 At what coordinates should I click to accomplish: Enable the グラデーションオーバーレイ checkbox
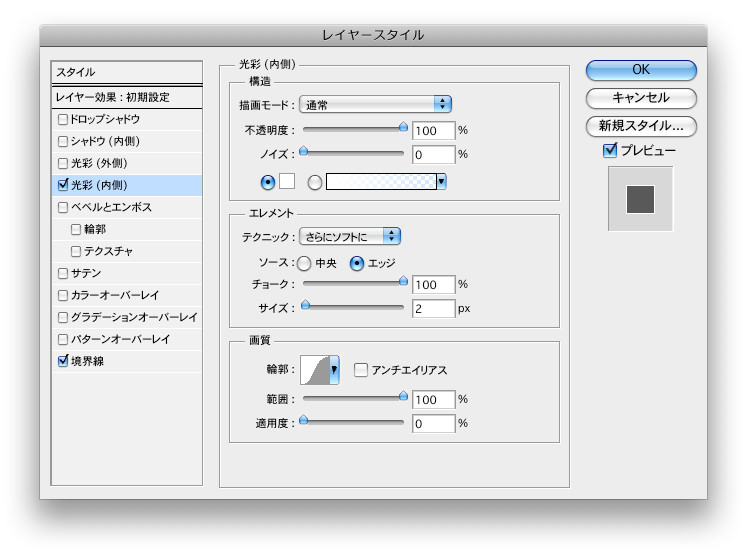[x=62, y=317]
